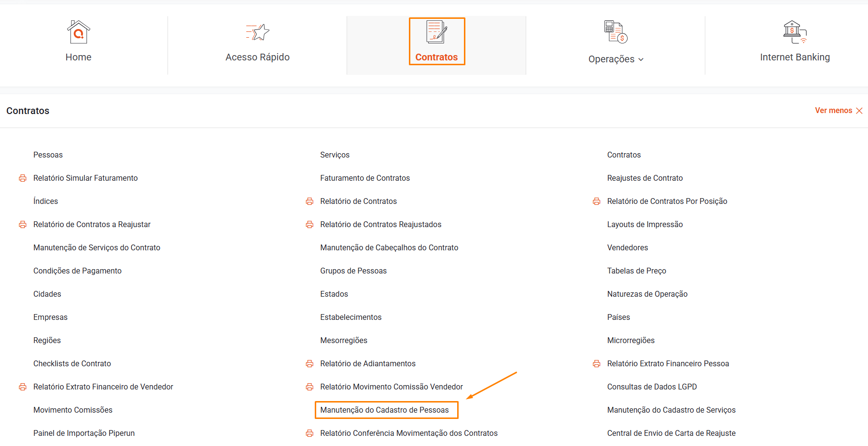Go to the Home tab label
The image size is (868, 446).
pyautogui.click(x=78, y=57)
